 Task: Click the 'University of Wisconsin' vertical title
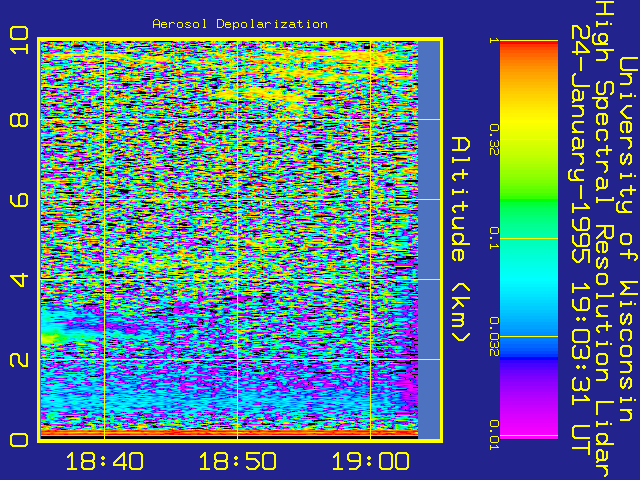click(628, 239)
